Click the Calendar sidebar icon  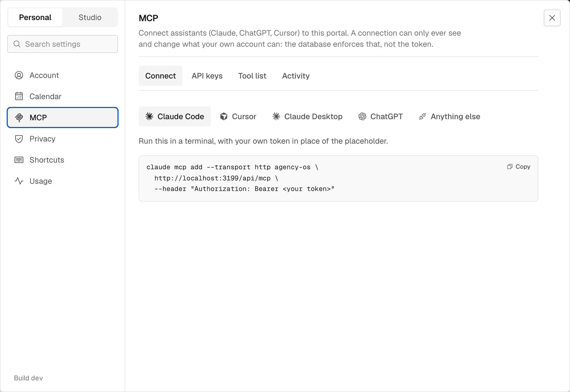point(19,96)
